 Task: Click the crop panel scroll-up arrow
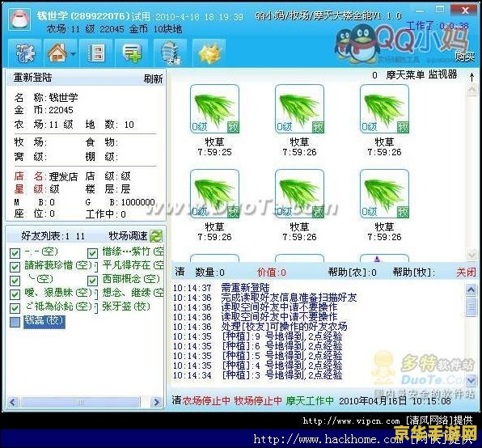[471, 89]
